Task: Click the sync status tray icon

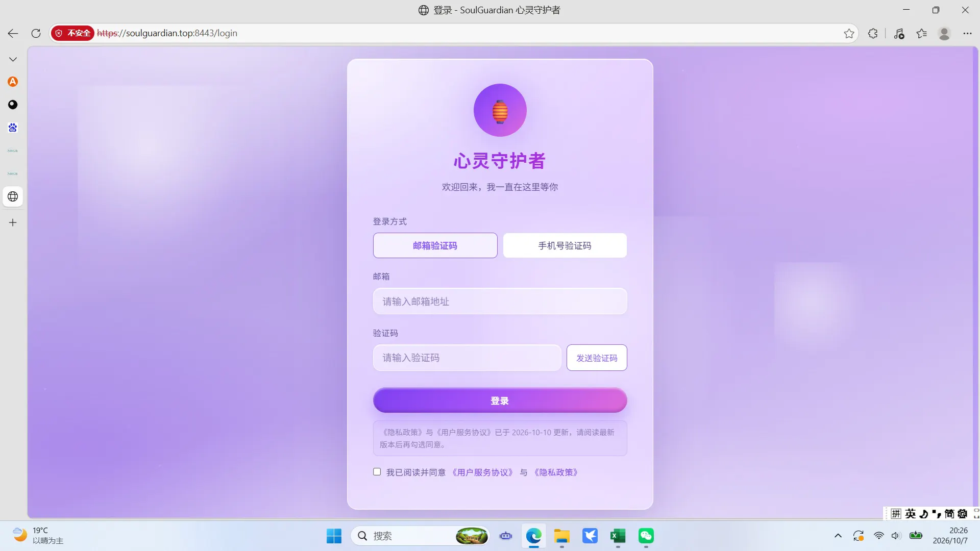Action: tap(859, 536)
